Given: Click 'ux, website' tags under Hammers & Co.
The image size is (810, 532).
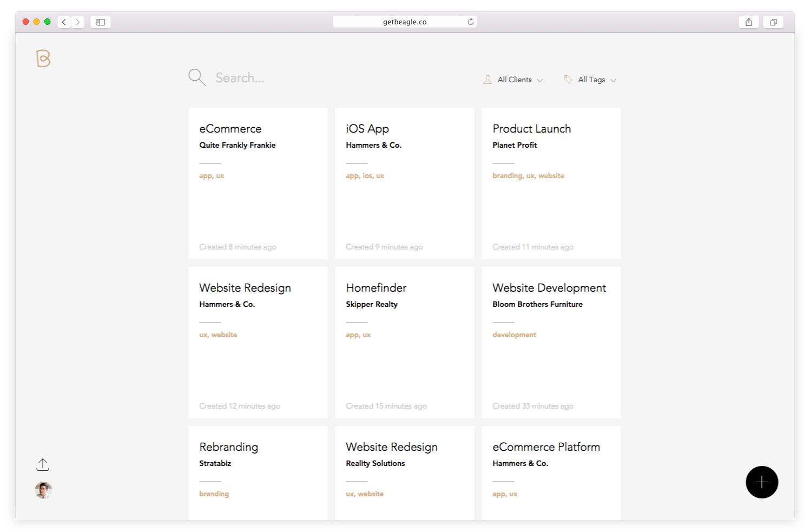Looking at the screenshot, I should [218, 335].
